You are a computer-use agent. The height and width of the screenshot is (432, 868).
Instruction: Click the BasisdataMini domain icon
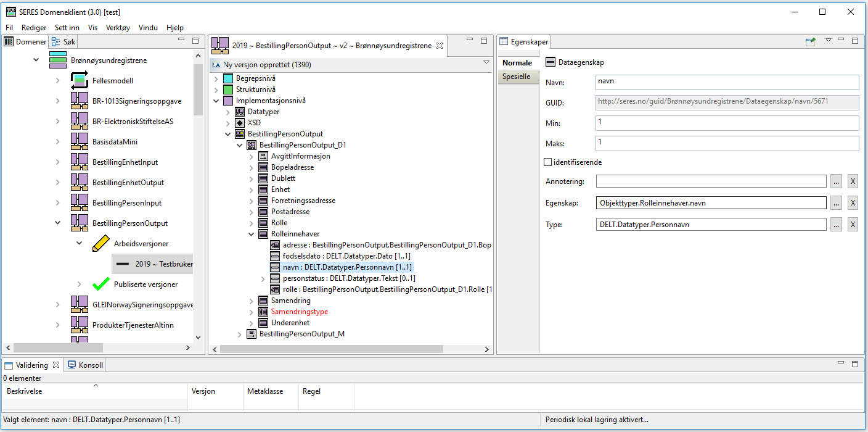(80, 141)
